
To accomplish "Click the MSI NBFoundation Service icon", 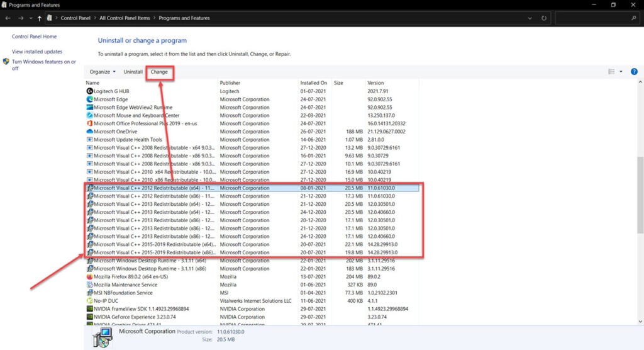I will 89,293.
